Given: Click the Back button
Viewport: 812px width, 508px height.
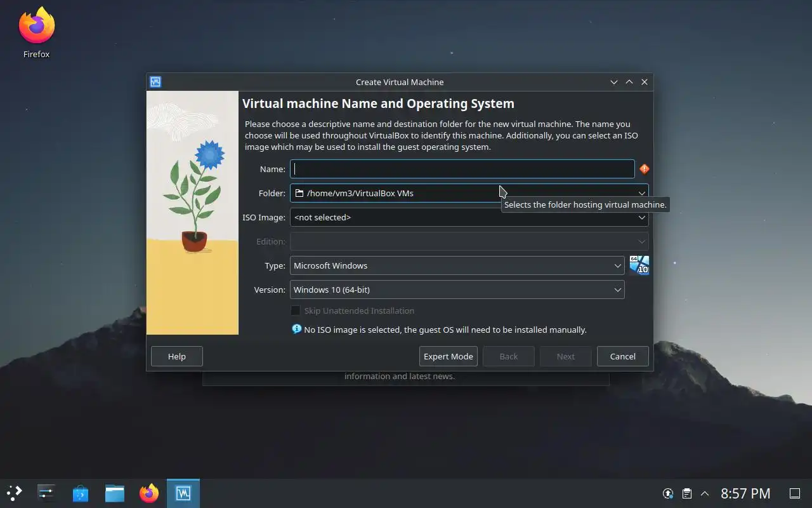Looking at the screenshot, I should point(509,356).
